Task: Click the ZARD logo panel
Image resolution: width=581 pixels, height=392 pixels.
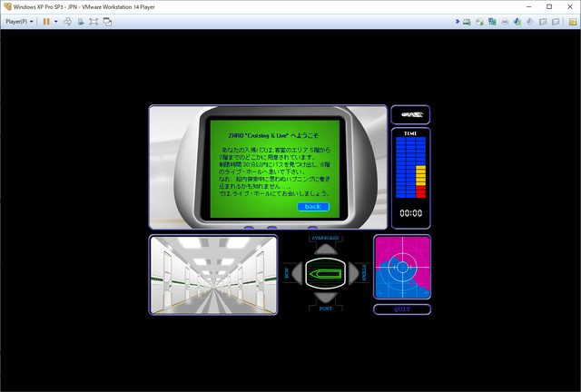Action: point(410,114)
